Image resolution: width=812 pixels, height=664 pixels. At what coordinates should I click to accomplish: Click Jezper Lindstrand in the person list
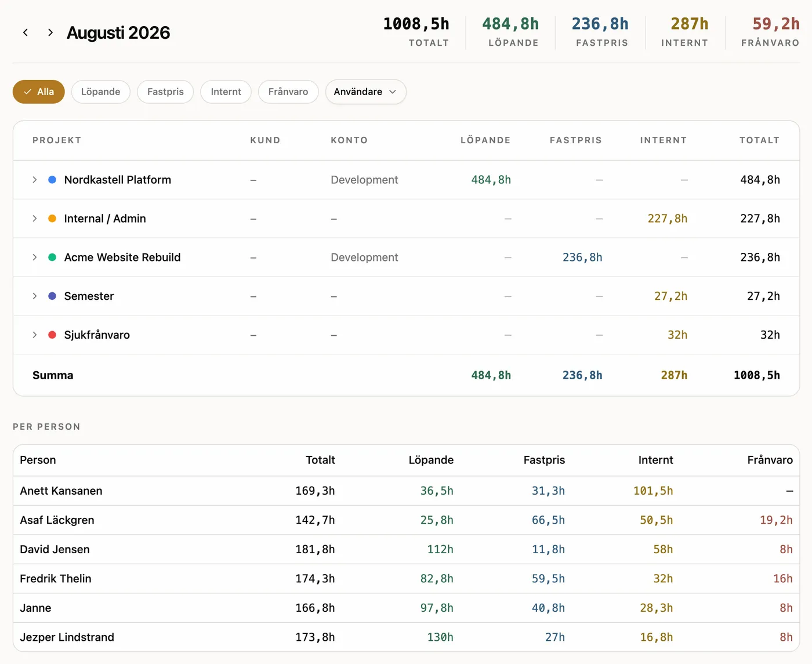67,637
